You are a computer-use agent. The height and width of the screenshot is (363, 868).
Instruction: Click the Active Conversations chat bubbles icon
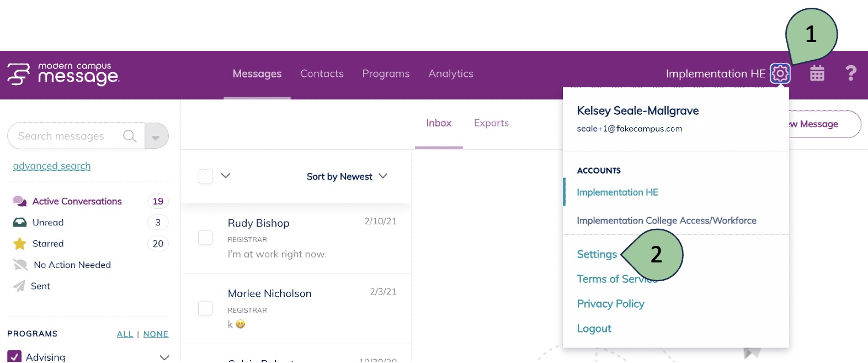20,201
